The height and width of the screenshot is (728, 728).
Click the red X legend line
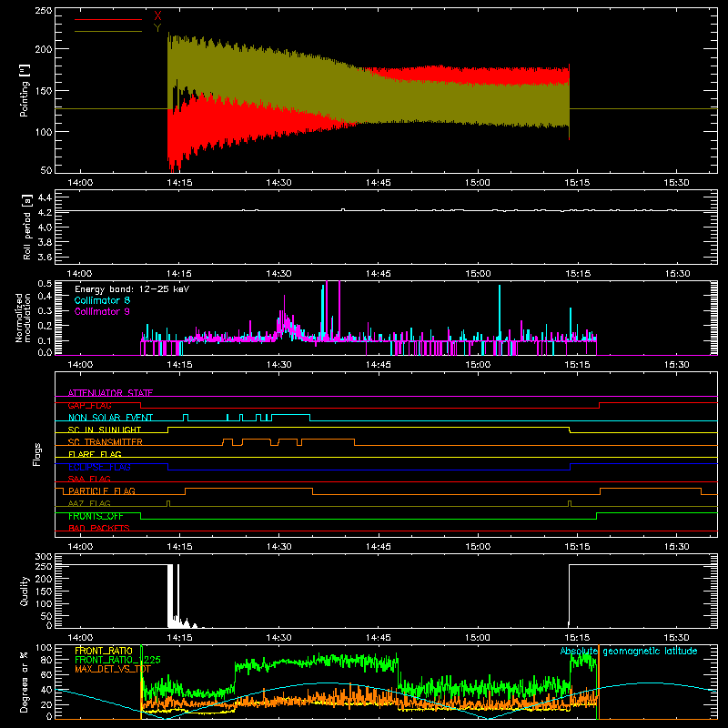[108, 19]
